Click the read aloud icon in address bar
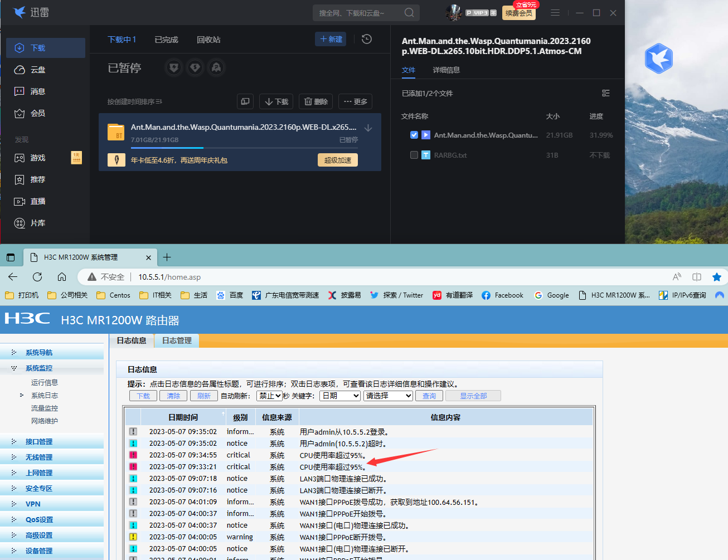Screen dimensions: 728x560 (x=677, y=277)
